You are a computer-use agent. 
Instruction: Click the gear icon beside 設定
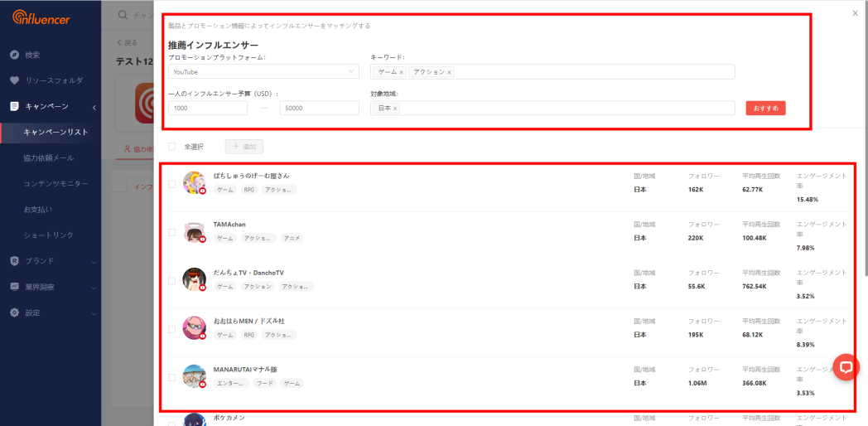15,312
